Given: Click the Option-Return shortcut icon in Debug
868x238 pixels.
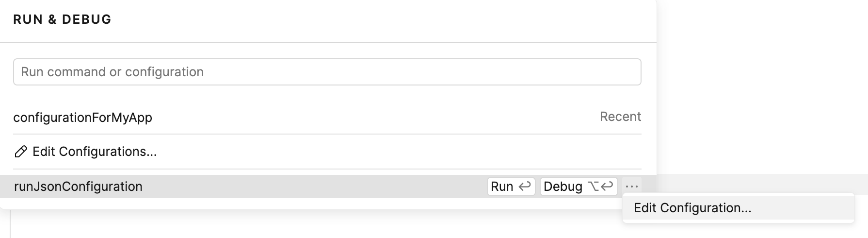Looking at the screenshot, I should click(x=600, y=187).
